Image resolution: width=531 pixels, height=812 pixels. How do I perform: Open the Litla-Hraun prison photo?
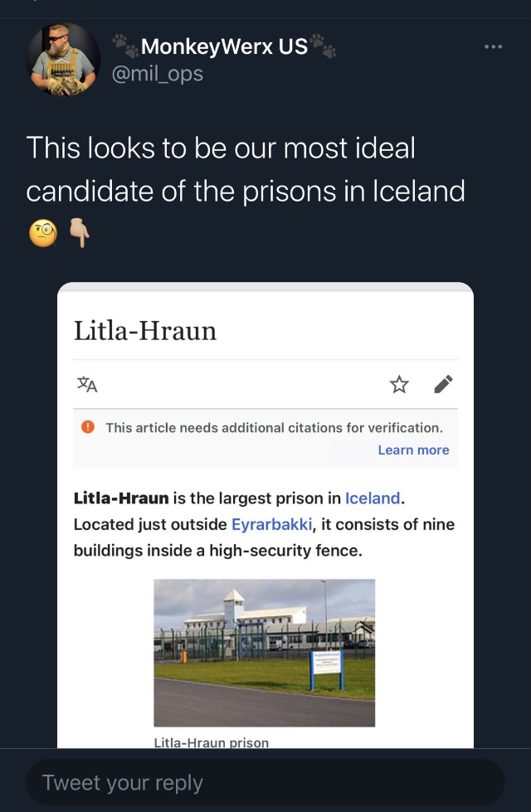pyautogui.click(x=264, y=653)
